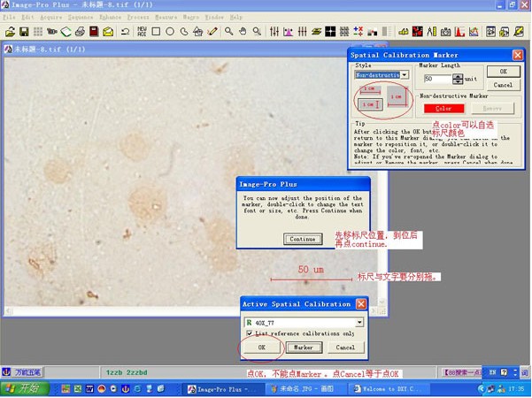Open the Process menu

tap(137, 17)
